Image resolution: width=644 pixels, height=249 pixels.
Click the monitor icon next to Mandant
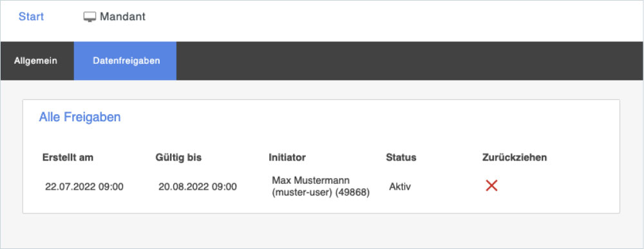(x=90, y=17)
